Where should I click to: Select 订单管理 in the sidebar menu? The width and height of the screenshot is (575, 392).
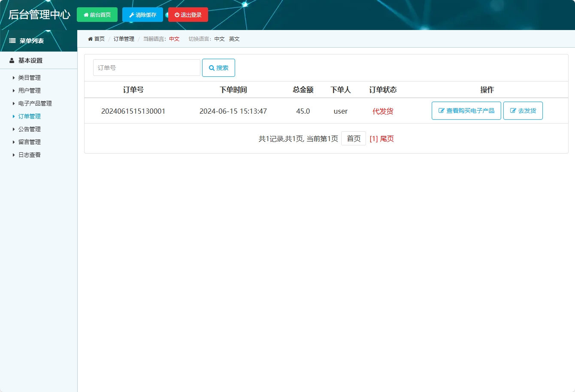pos(30,116)
